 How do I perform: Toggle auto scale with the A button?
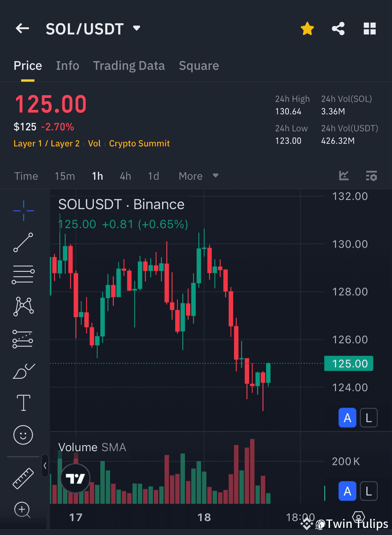[347, 418]
